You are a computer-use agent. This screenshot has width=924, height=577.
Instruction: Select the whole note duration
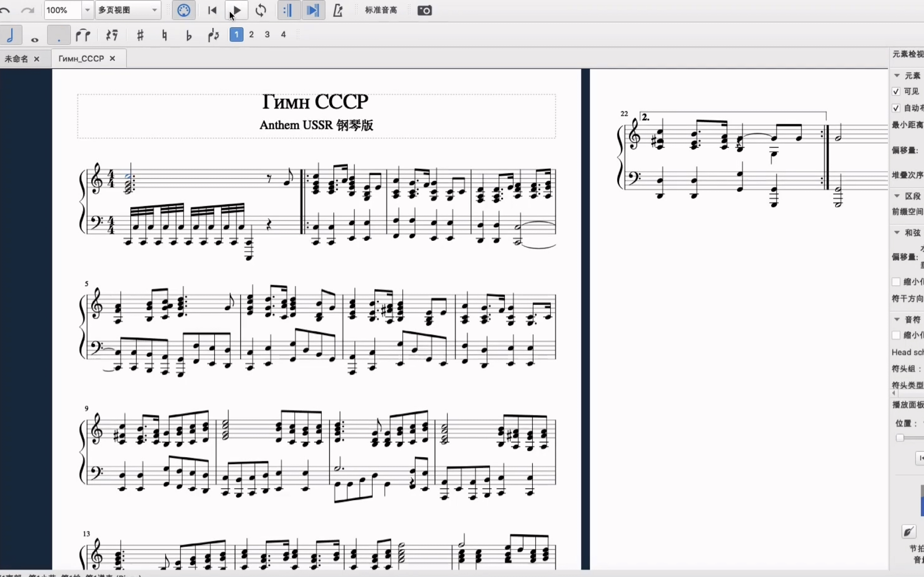click(35, 39)
